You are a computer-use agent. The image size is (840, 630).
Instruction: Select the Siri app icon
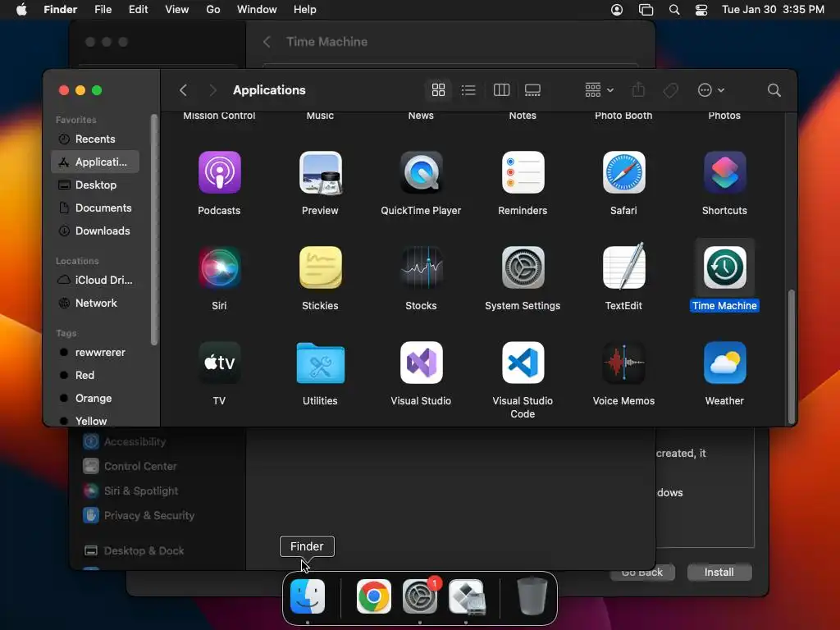[x=219, y=267]
